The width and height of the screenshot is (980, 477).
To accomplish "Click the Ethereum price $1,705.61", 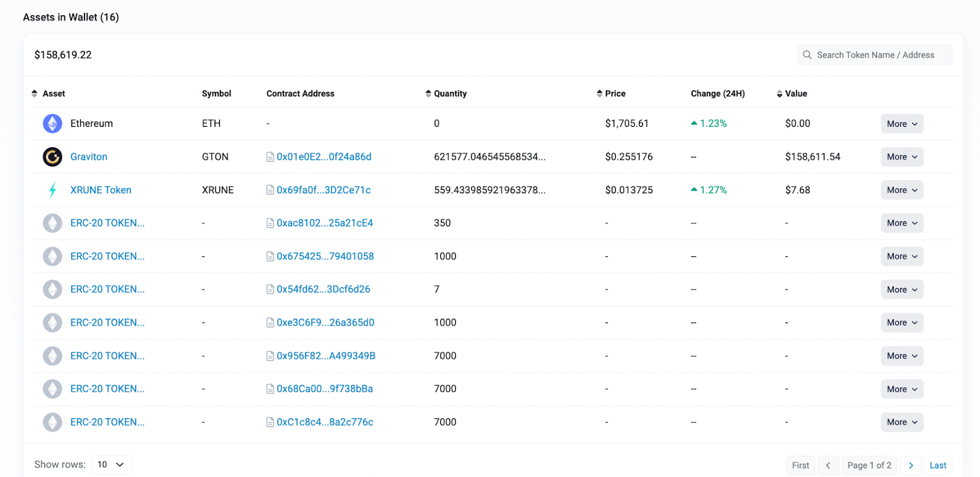I will click(x=627, y=124).
